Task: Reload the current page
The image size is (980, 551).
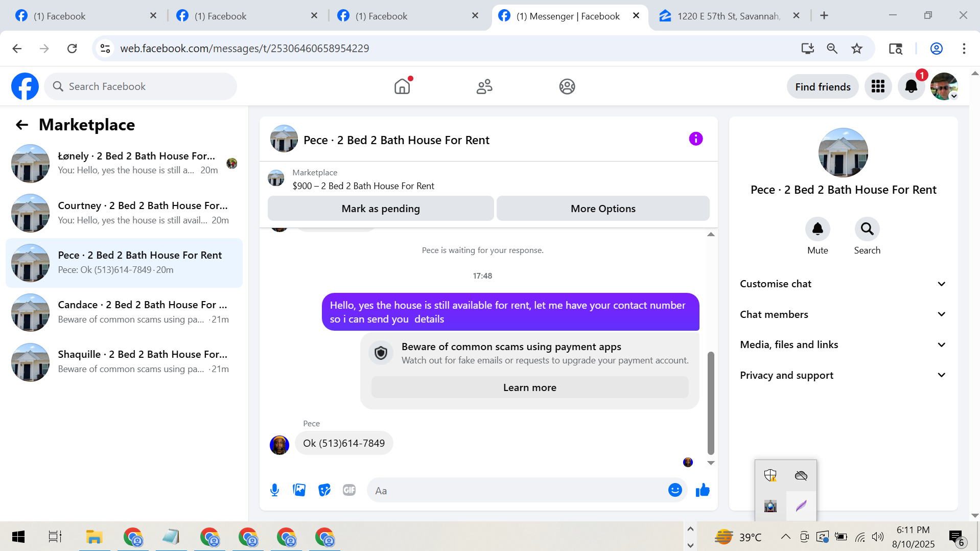Action: (x=72, y=49)
